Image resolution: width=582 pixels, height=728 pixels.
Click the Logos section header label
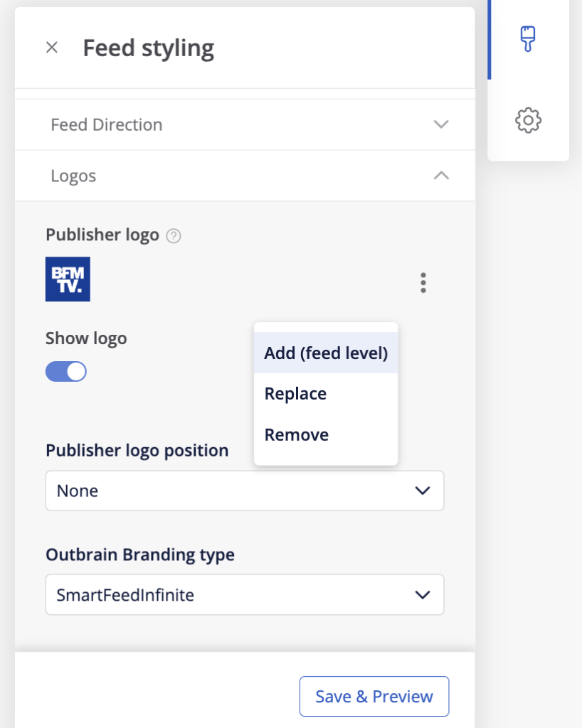tap(73, 176)
